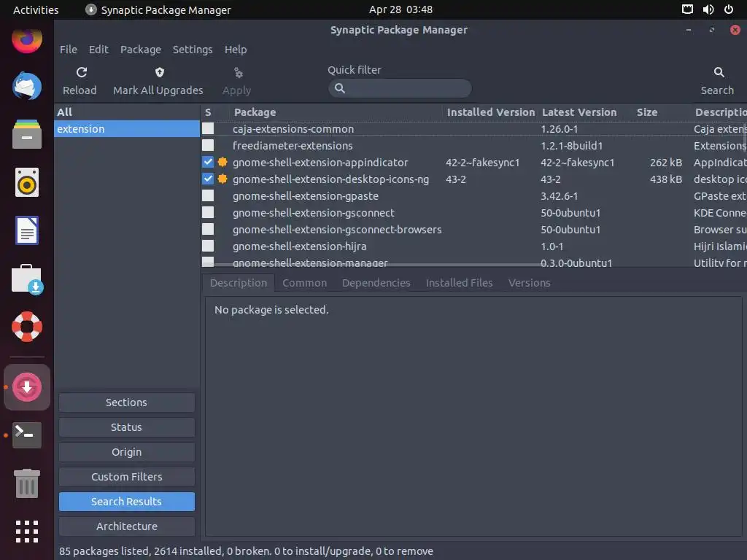The image size is (747, 560).
Task: Select the gnome-shell-extension-hijra package name
Action: [x=300, y=246]
